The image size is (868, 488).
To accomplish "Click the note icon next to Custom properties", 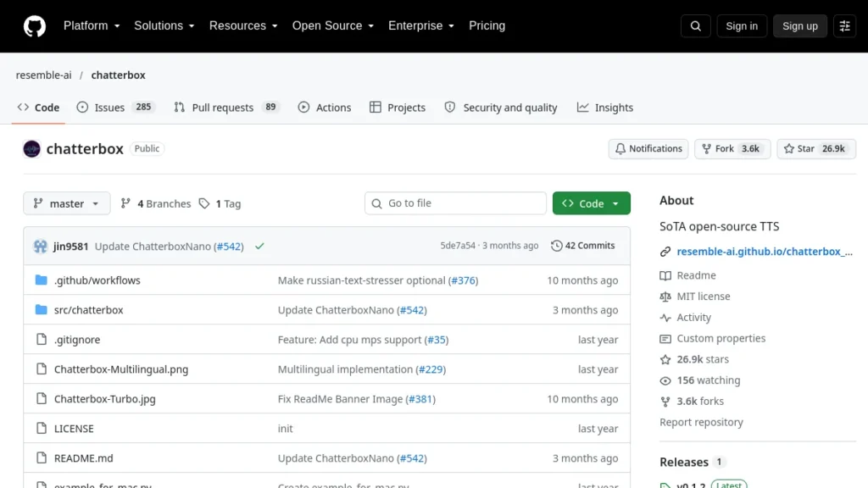I will click(x=665, y=339).
